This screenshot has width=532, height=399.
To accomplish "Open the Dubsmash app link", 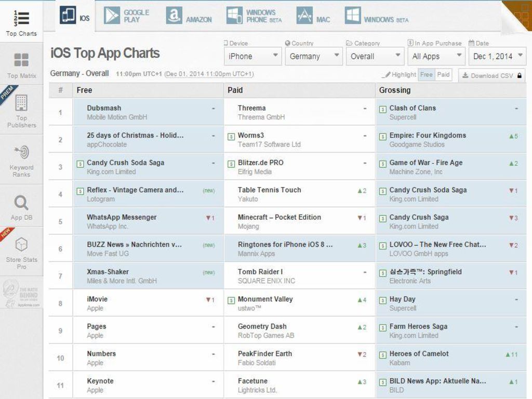I will click(104, 108).
